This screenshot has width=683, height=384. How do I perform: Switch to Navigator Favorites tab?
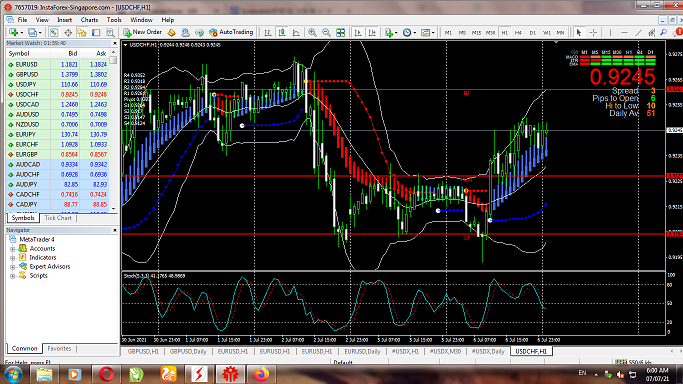[59, 349]
